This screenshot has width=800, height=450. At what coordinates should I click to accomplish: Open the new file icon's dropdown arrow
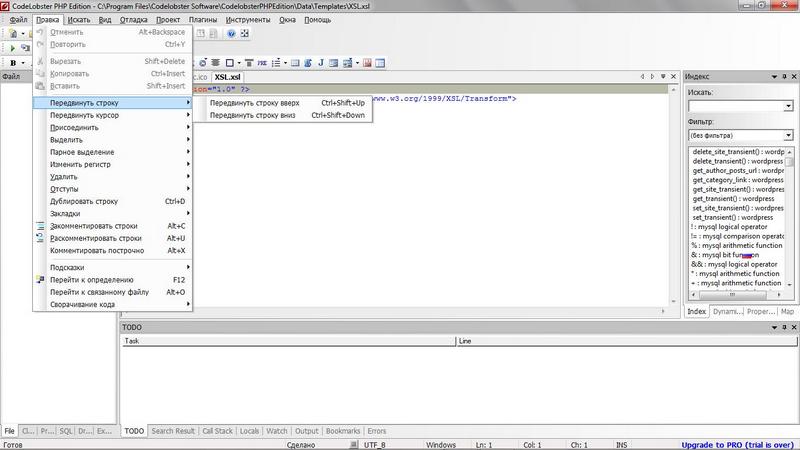[23, 34]
